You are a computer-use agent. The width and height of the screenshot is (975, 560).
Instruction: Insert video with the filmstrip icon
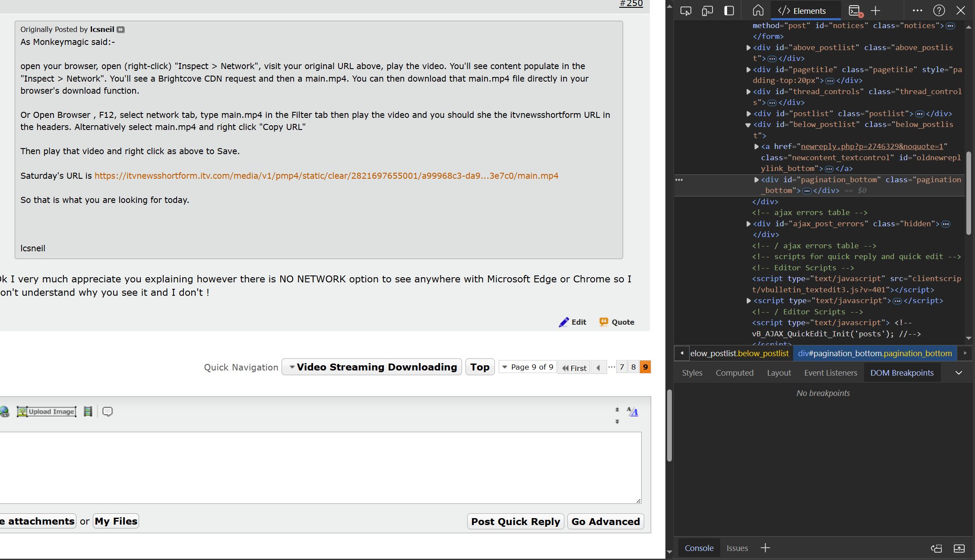pyautogui.click(x=88, y=411)
